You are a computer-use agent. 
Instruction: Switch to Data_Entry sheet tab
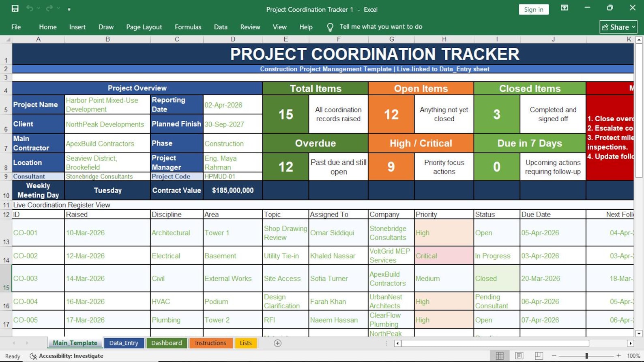(124, 343)
